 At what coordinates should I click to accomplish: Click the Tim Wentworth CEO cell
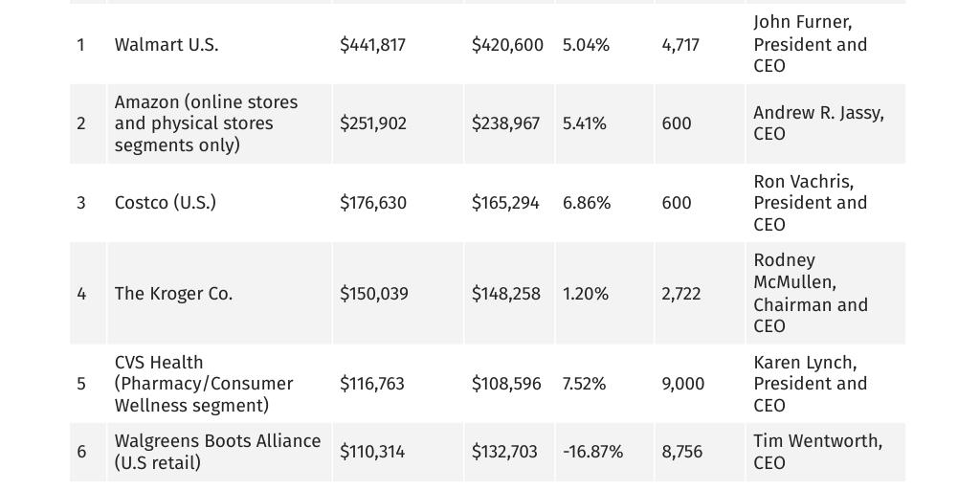coord(817,452)
